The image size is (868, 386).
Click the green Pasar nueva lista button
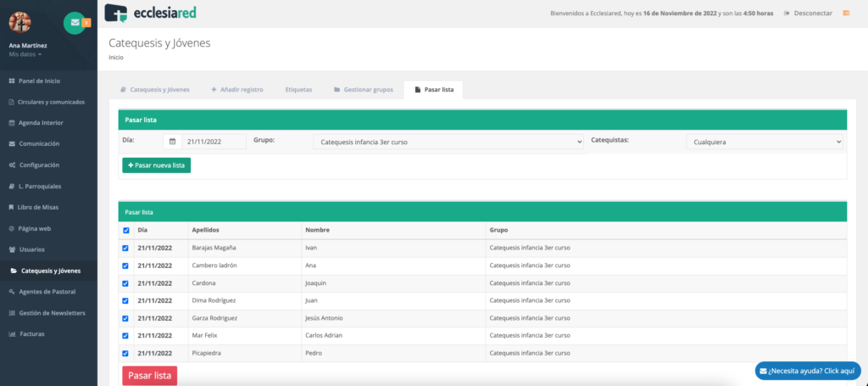click(157, 165)
